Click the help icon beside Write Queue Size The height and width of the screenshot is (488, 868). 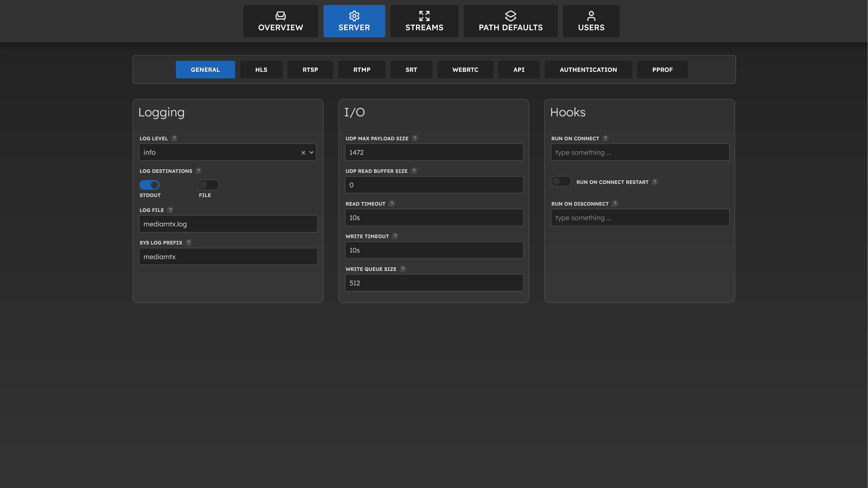point(403,269)
